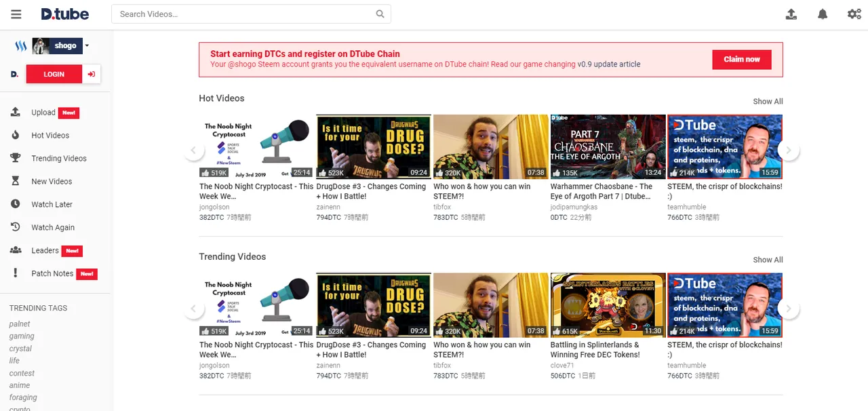The image size is (868, 411).
Task: Open Noob Night Cryptocast thumbnail in Hot Videos
Action: point(256,146)
